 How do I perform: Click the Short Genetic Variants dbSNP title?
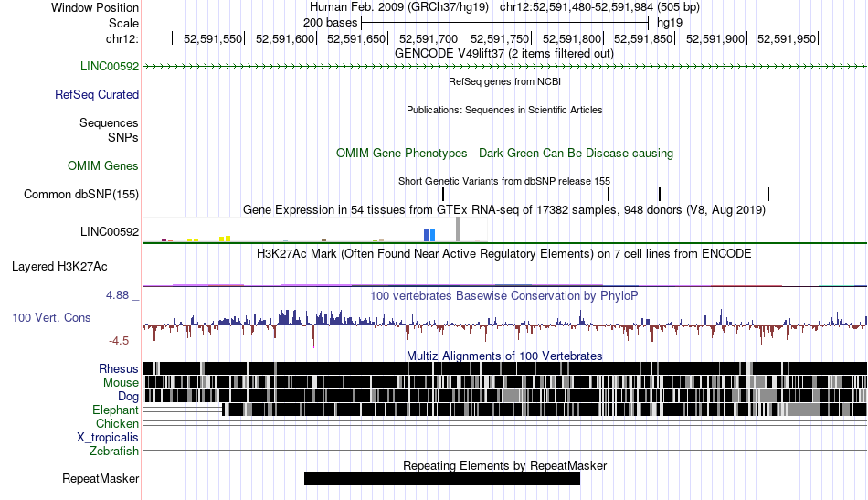coord(504,181)
